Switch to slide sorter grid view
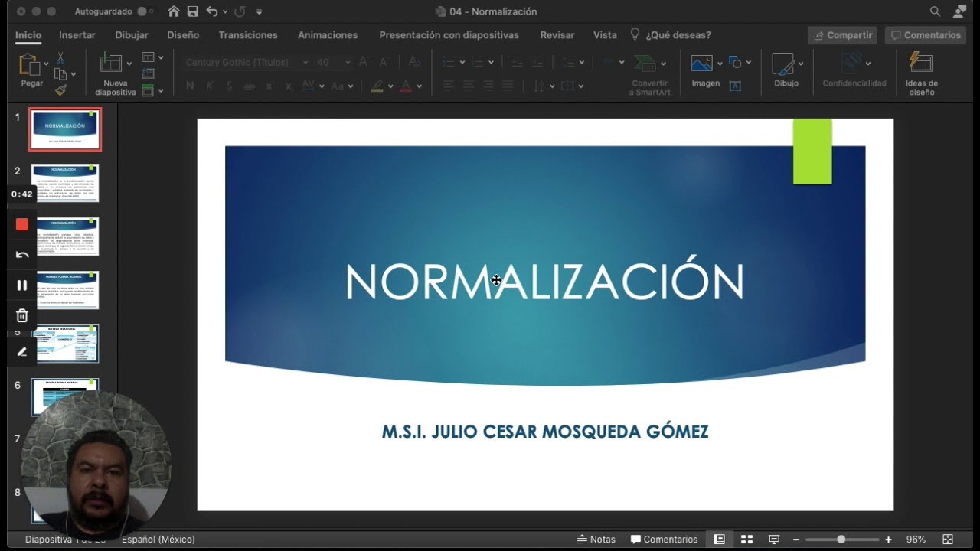The height and width of the screenshot is (551, 980). pos(746,540)
